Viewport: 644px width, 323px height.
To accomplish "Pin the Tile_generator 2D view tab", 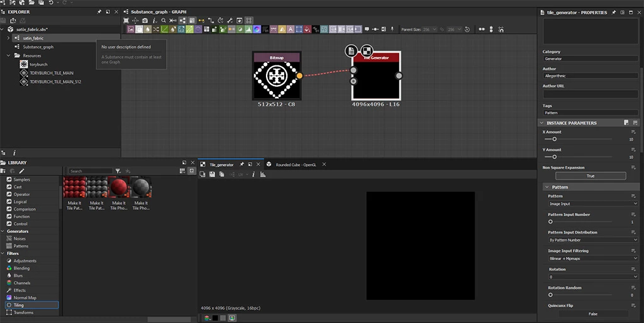I will pyautogui.click(x=241, y=165).
